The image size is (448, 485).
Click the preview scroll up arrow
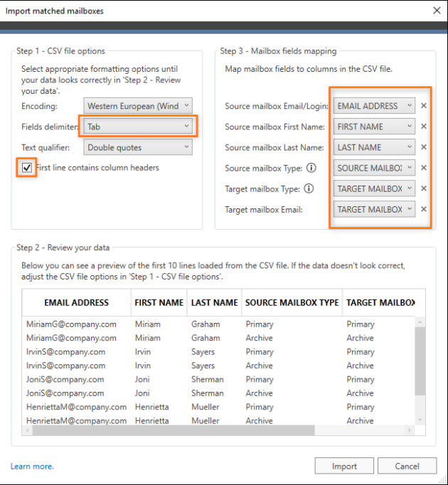420,322
